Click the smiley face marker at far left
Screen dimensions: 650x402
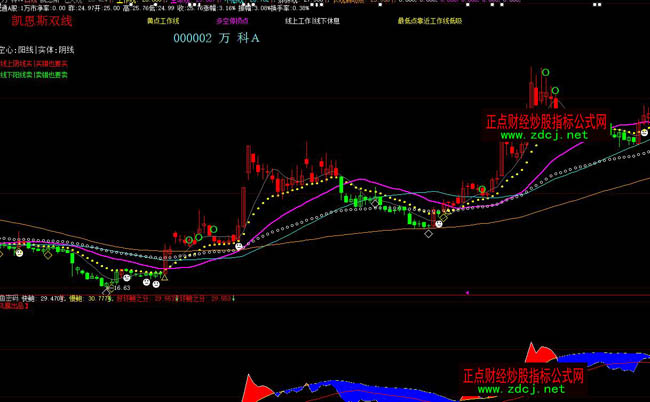(x=19, y=252)
